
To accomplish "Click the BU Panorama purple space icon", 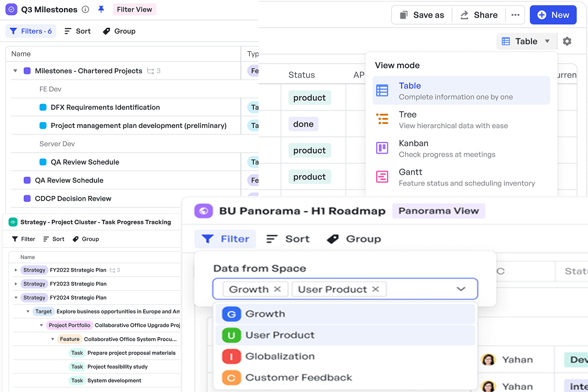I will click(x=203, y=211).
